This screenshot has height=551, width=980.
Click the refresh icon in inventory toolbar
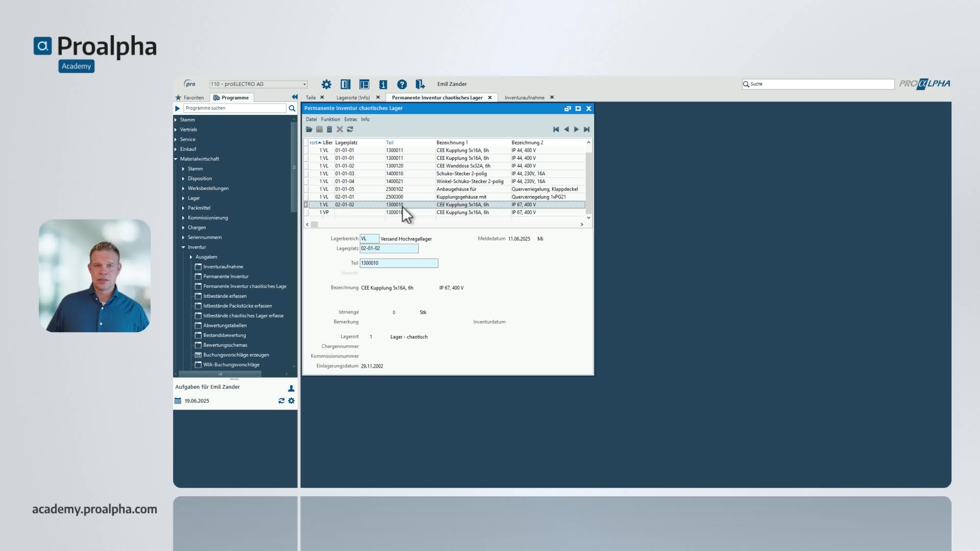350,129
